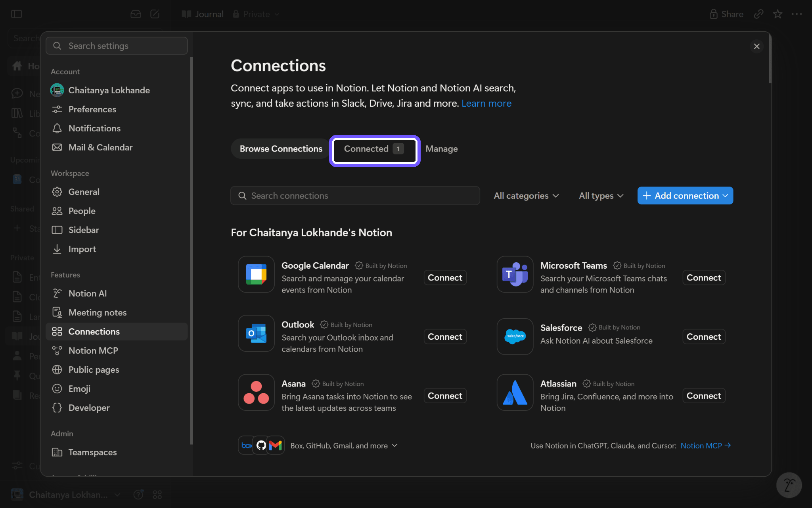Open General workspace settings

[117, 192]
